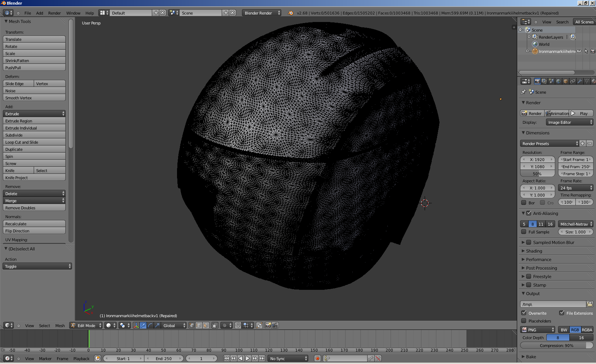Toggle File Extensions checkbox
The height and width of the screenshot is (364, 596).
point(562,313)
